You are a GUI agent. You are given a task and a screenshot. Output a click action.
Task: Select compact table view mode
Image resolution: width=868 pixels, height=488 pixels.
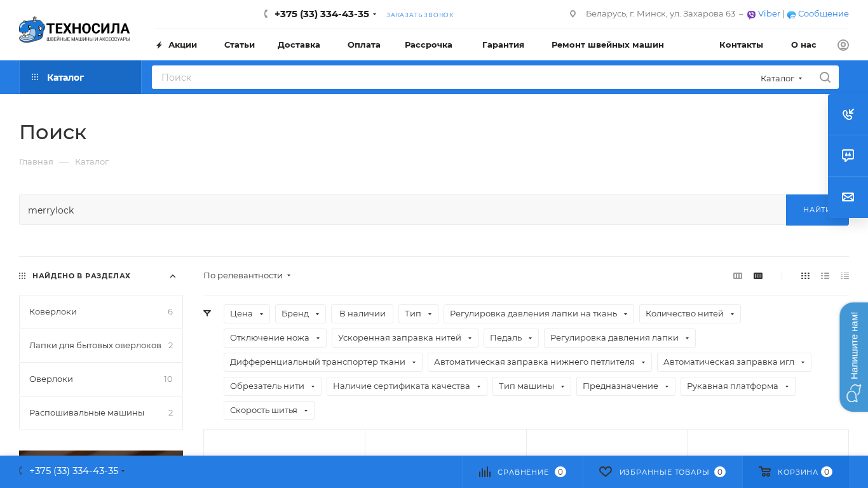click(x=844, y=276)
